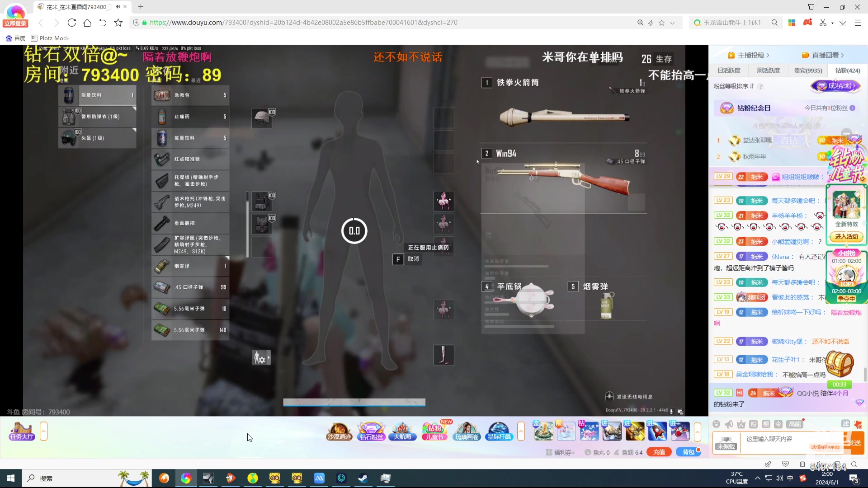
Task: Open the 沙漠遗迹 gift activity icon
Action: click(x=339, y=430)
